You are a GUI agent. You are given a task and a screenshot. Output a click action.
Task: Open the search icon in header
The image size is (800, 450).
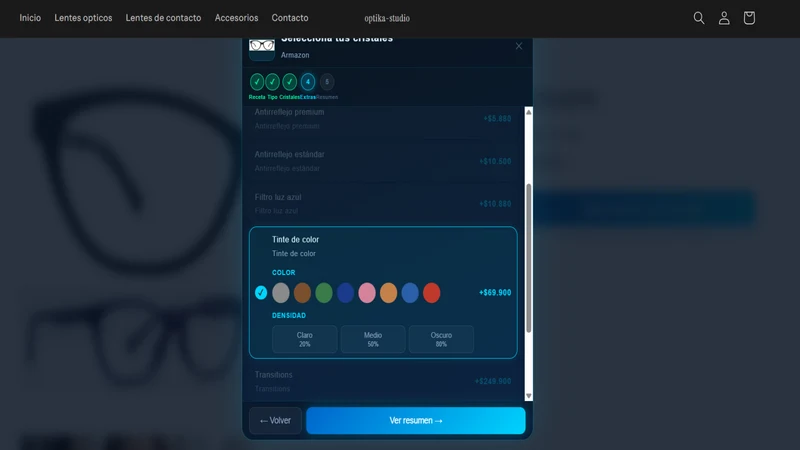(698, 18)
